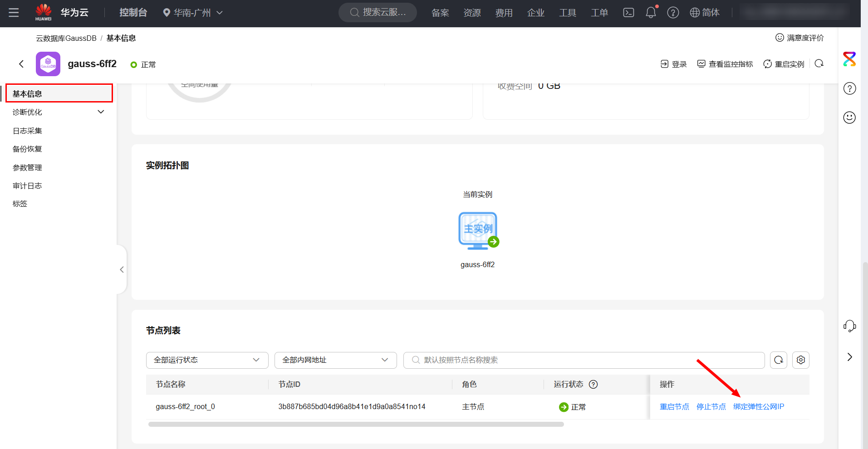Open the 工具 menu
Viewport: 868px width, 449px height.
pos(567,13)
